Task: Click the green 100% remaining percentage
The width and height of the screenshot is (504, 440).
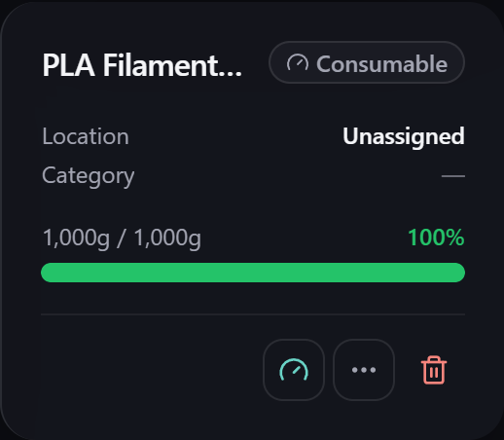Action: [x=436, y=238]
